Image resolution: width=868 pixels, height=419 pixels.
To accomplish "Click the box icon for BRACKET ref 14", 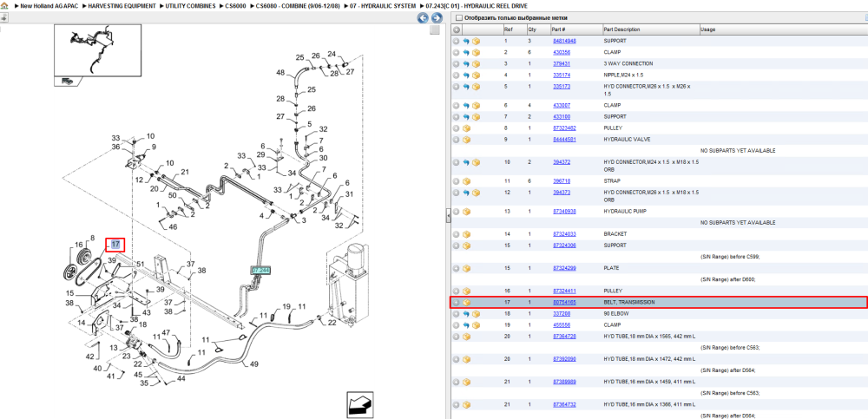I will coord(466,234).
